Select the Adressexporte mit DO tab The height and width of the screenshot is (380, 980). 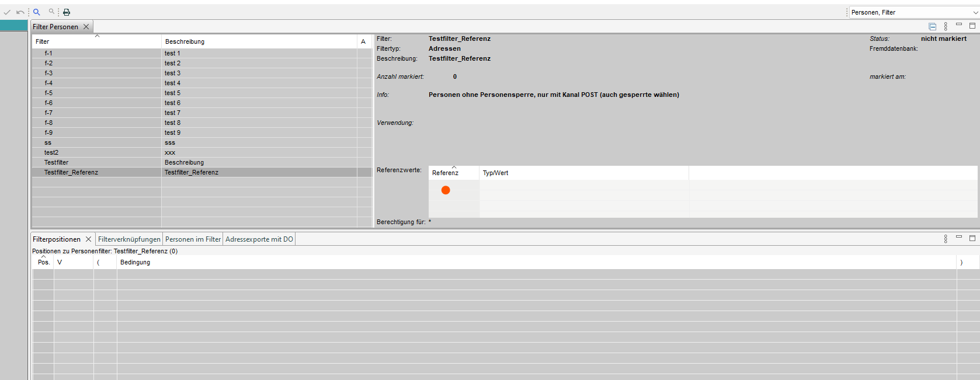259,239
